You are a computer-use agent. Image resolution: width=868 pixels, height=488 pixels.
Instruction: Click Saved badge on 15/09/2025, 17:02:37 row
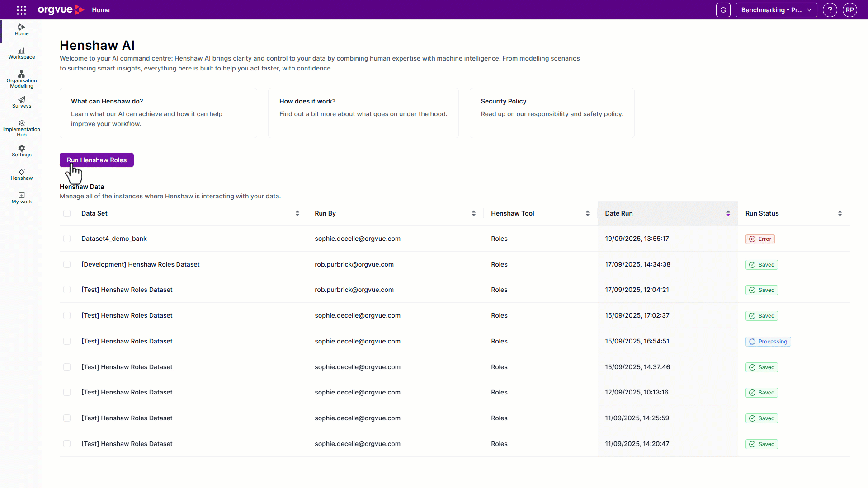click(762, 316)
